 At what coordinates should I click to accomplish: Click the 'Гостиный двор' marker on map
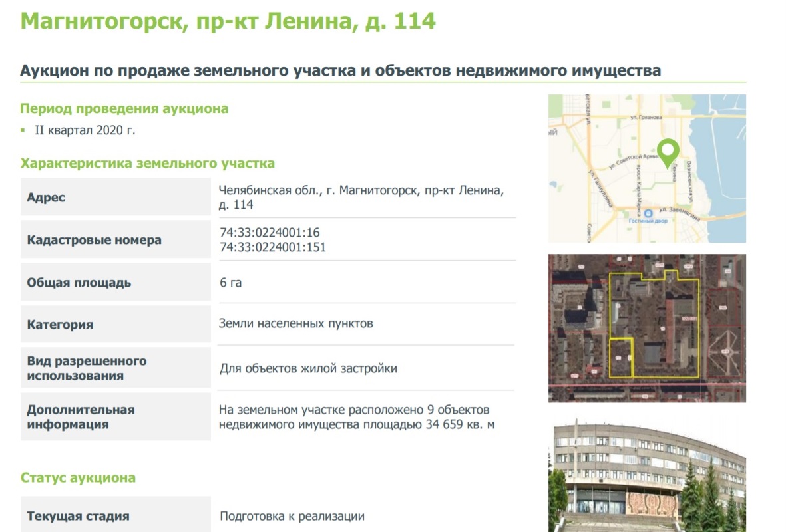[x=648, y=217]
